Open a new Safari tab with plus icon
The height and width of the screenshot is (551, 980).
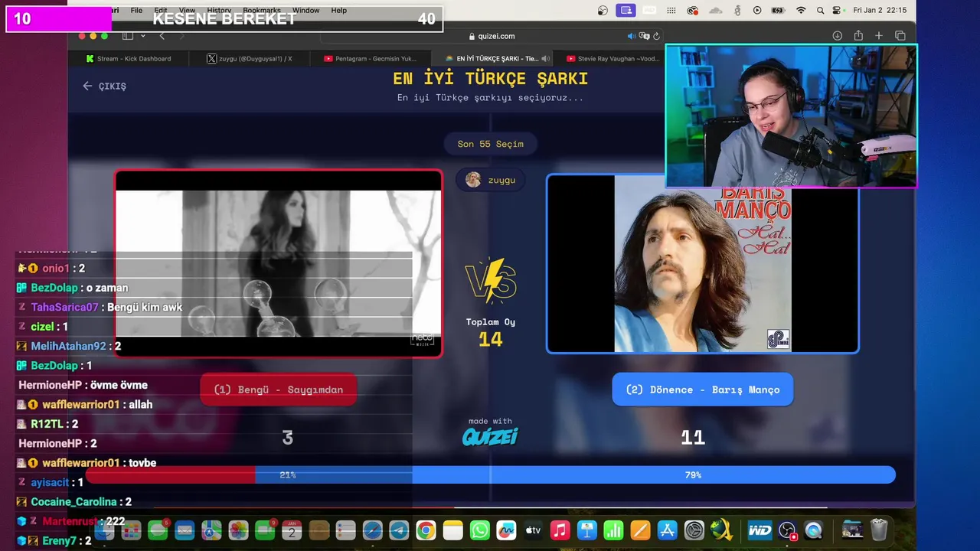(879, 36)
